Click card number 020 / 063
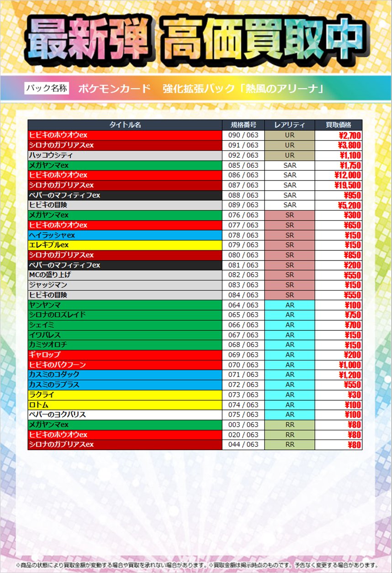The image size is (392, 573). (x=244, y=435)
